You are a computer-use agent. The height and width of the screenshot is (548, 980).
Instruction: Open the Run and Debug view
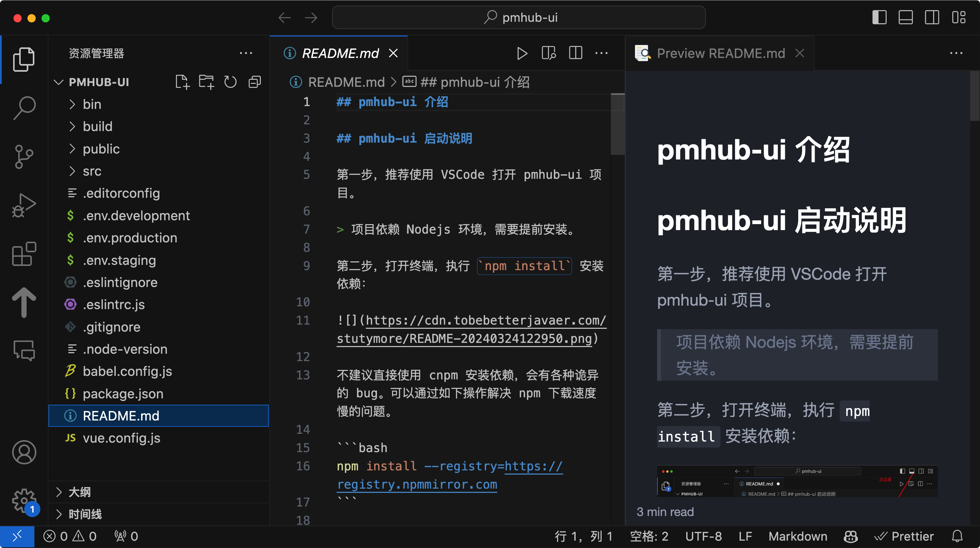click(24, 205)
